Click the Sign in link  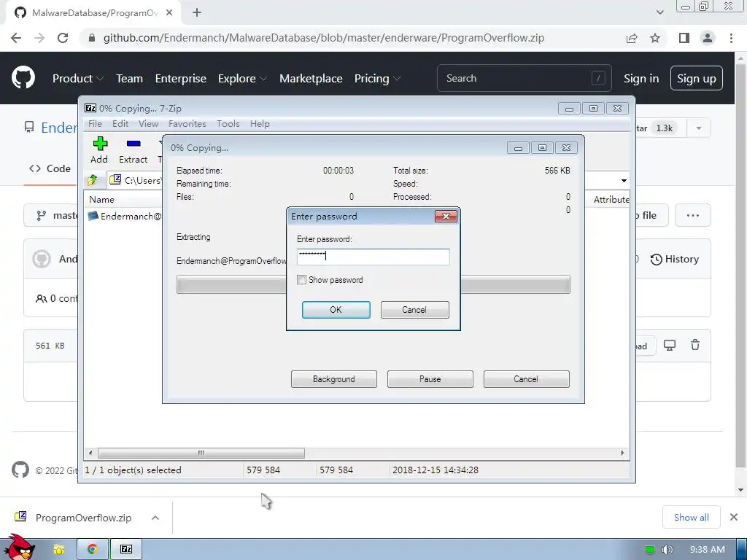[x=641, y=78]
